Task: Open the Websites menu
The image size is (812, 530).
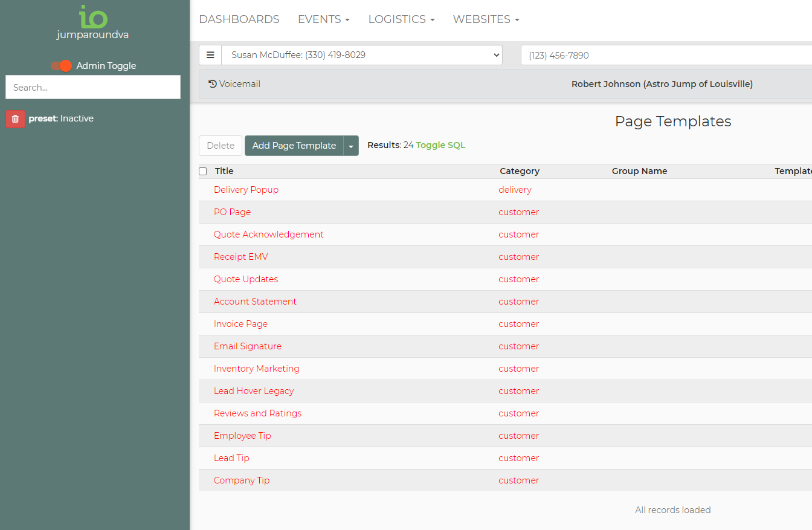Action: [x=486, y=19]
